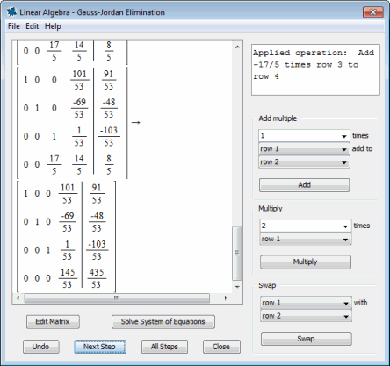Click the Next Step button
The height and width of the screenshot is (366, 390).
pos(100,347)
